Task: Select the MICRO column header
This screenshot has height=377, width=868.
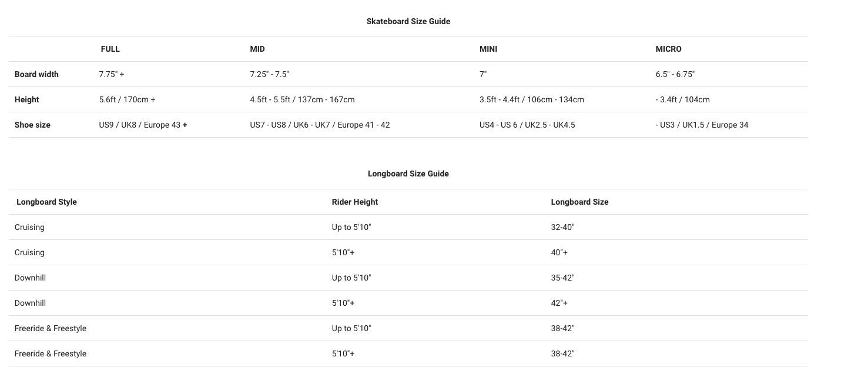Action: 668,49
